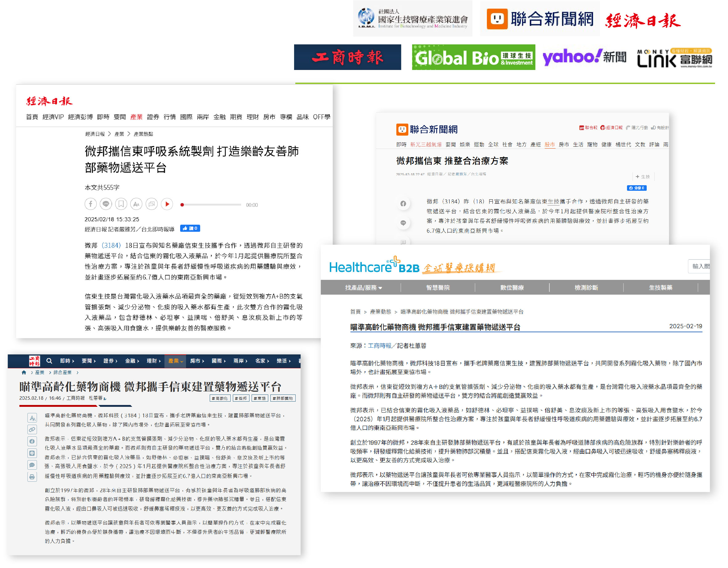Open the 生技製藥 tab in Healthcare B2B
The height and width of the screenshot is (568, 728).
click(660, 288)
